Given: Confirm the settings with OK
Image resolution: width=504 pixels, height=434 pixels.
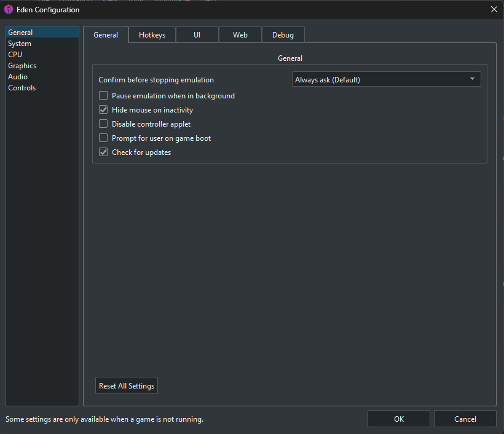Looking at the screenshot, I should 398,419.
